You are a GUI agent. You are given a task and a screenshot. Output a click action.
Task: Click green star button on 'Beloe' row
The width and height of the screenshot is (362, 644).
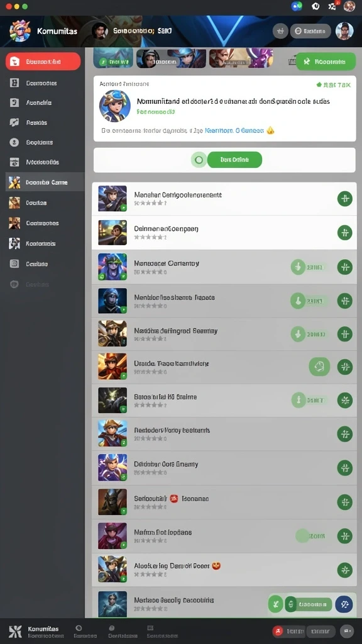coord(345,400)
